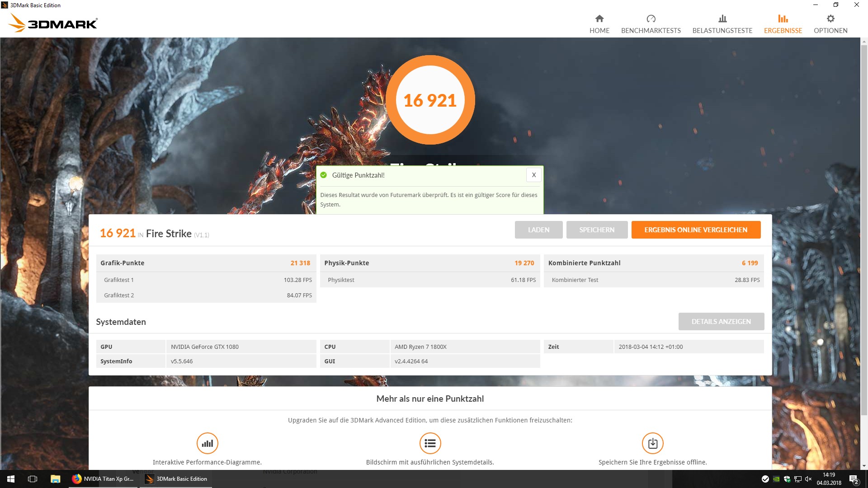
Task: Click the 3DMark logo
Action: coord(53,23)
